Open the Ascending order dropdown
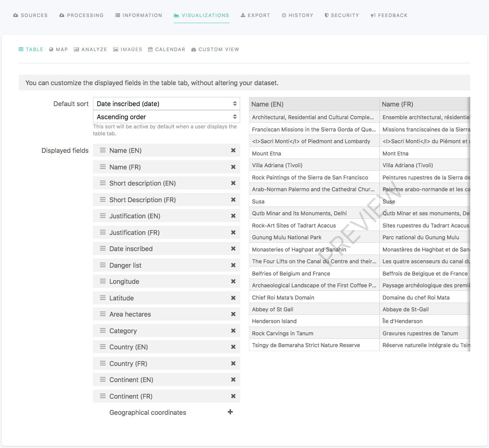The image size is (489, 448). click(166, 117)
